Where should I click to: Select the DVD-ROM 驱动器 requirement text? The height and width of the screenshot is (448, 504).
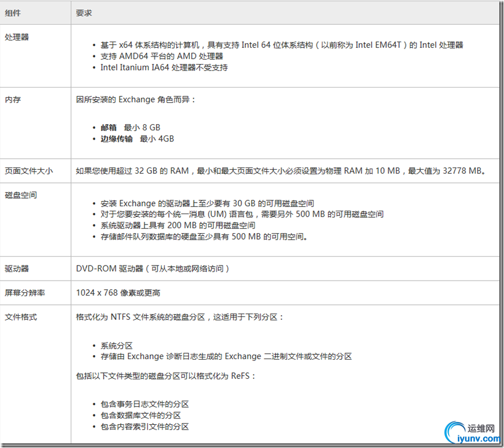coord(152,268)
